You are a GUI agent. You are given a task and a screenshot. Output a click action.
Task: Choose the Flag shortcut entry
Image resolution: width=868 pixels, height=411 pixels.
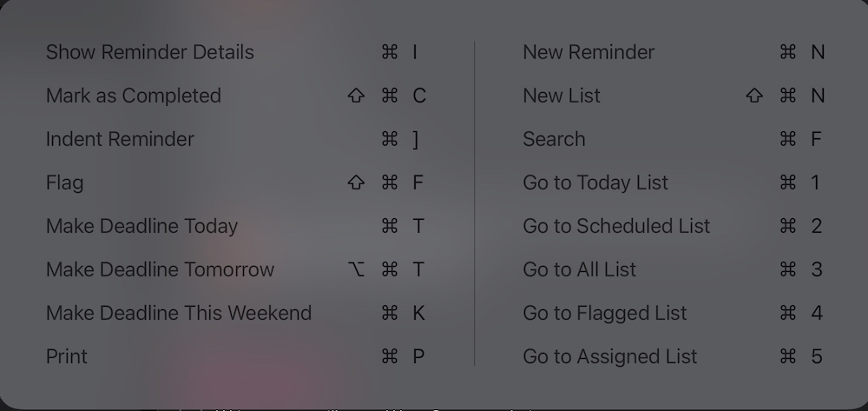tap(236, 182)
